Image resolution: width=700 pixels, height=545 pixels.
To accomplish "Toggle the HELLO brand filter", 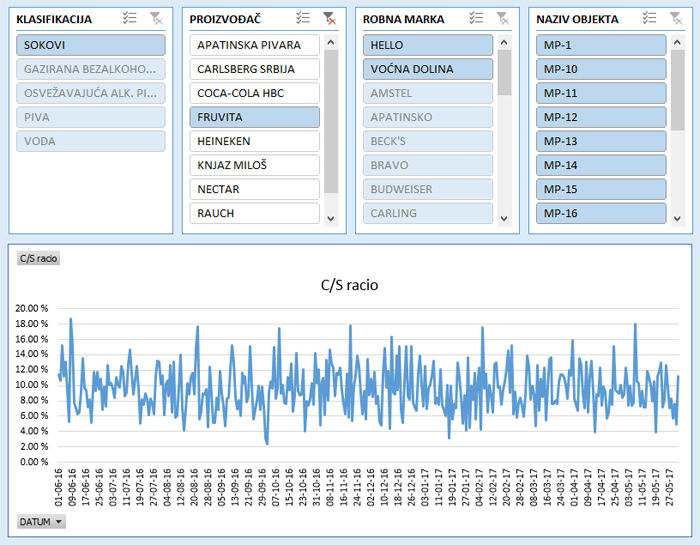I will [427, 45].
